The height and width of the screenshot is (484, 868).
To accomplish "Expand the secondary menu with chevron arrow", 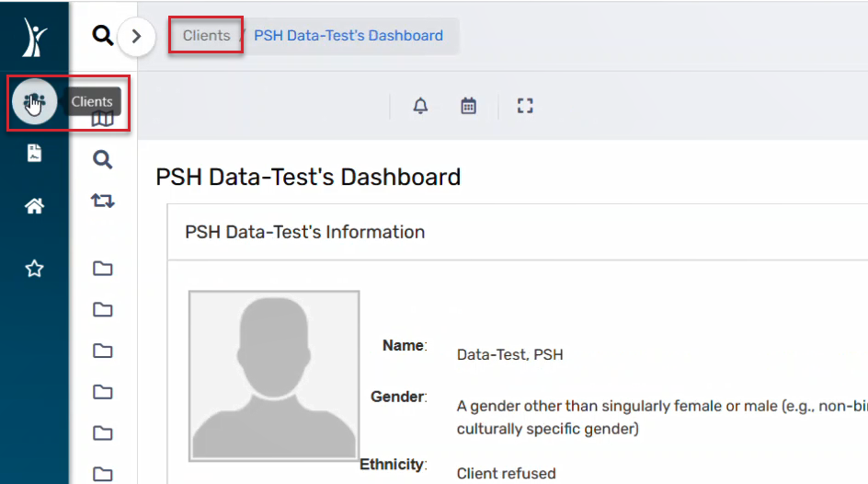I will tap(136, 37).
